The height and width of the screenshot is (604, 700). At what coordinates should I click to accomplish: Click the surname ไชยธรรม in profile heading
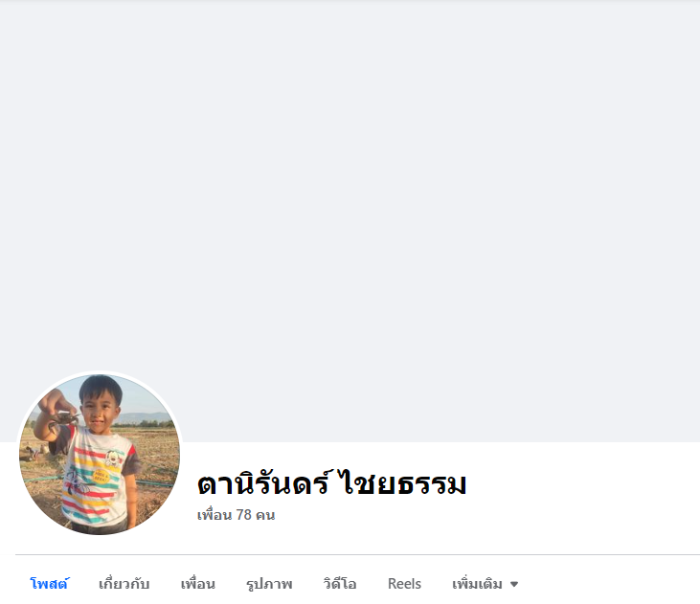click(x=402, y=483)
